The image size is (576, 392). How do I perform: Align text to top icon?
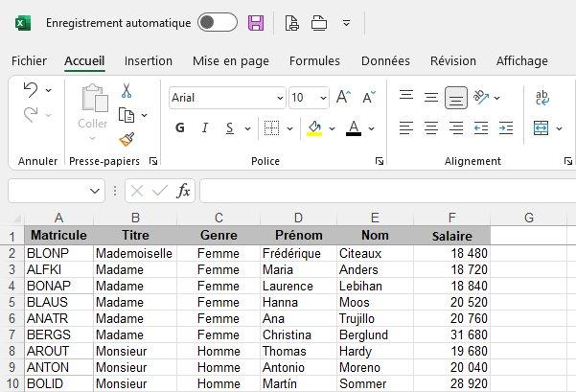tap(406, 96)
